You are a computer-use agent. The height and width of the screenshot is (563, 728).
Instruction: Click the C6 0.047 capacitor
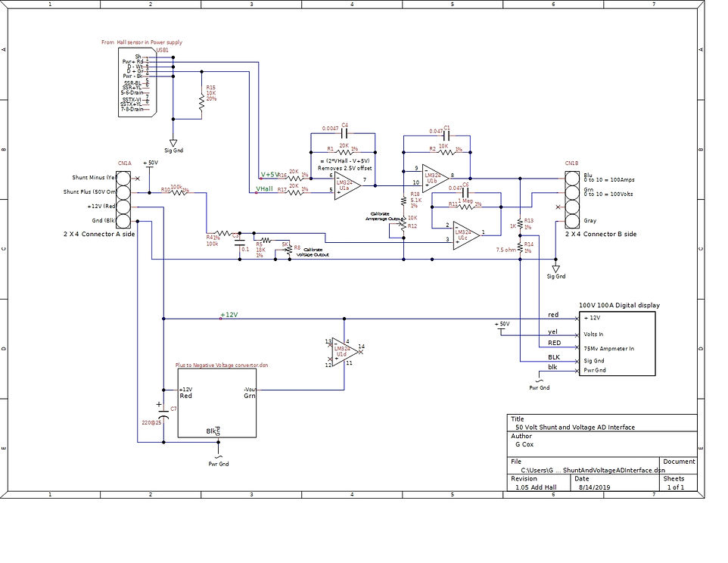[x=465, y=193]
